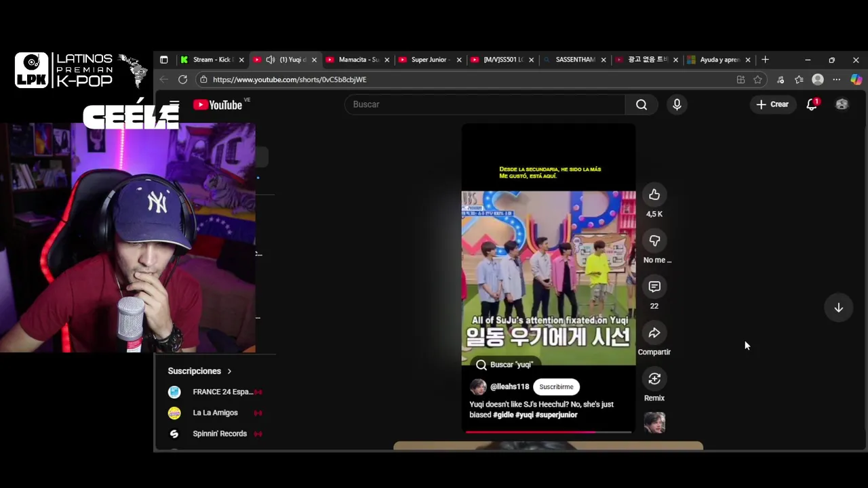Open the account avatar menu on YouTube

(842, 104)
